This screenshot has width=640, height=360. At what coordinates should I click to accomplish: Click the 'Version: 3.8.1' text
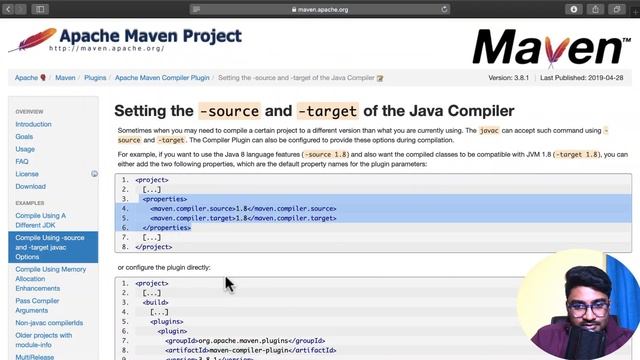509,78
